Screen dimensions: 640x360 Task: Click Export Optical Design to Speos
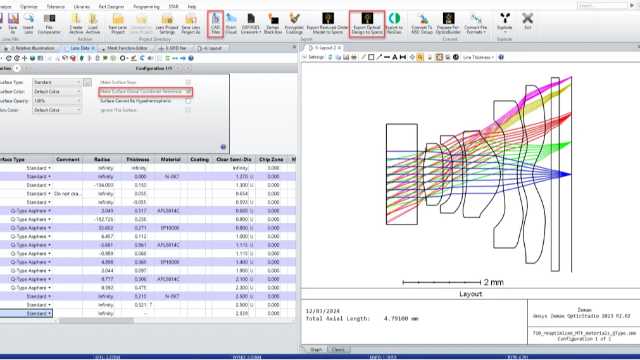(367, 23)
